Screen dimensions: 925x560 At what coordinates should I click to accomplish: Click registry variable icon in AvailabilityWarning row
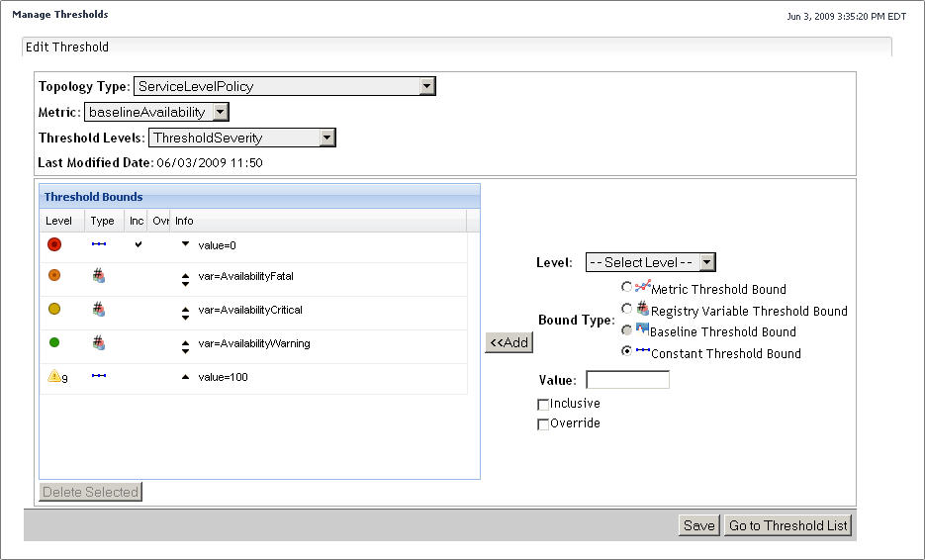coord(99,343)
